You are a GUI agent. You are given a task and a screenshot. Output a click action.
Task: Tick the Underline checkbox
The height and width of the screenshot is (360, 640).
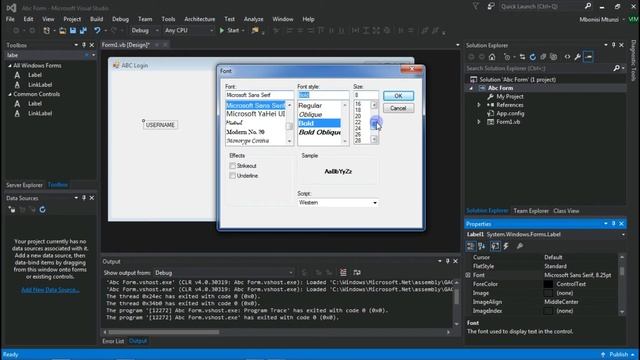pos(232,176)
